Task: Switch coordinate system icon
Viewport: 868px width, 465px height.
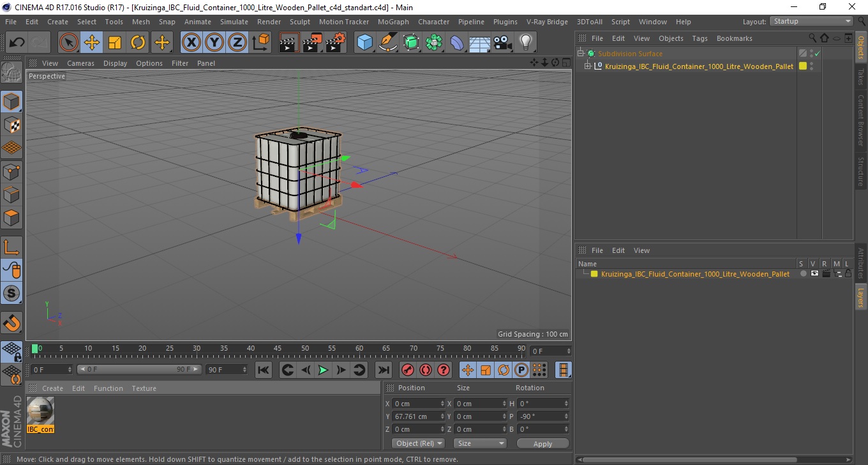Action: (260, 43)
